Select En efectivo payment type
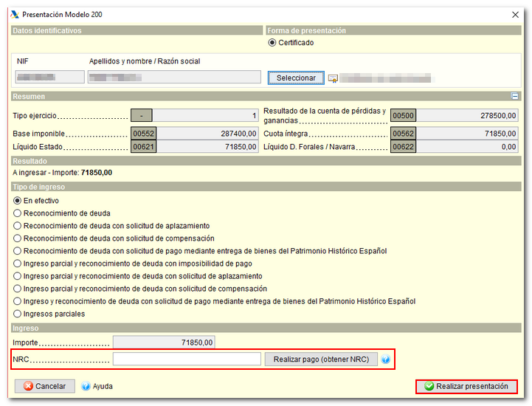Viewport: 532px width, 406px height. click(18, 201)
